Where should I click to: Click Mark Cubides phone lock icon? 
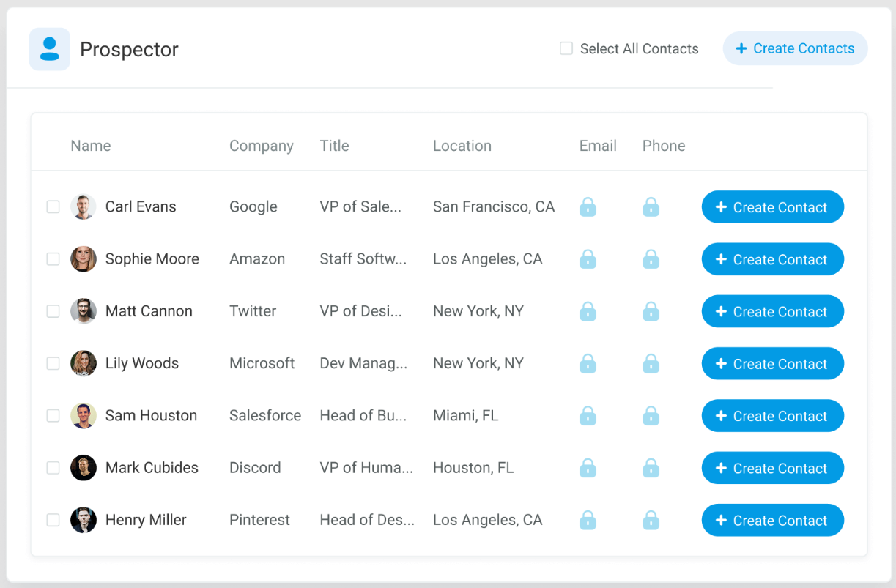pyautogui.click(x=651, y=468)
